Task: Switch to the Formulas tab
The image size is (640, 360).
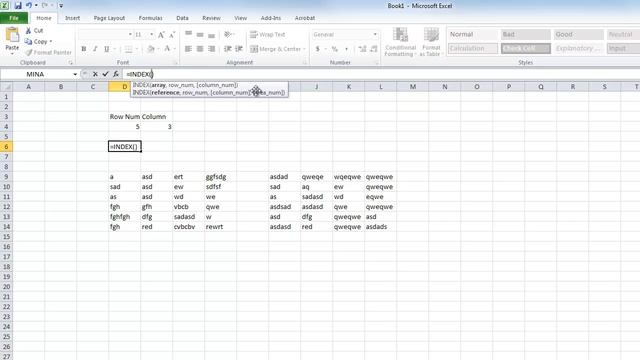Action: point(151,18)
